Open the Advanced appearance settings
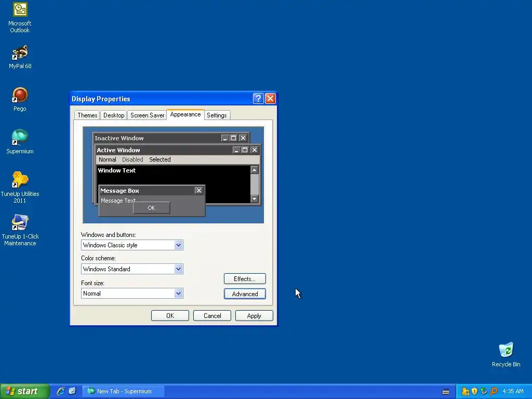Screen dimensions: 532x399 point(245,294)
